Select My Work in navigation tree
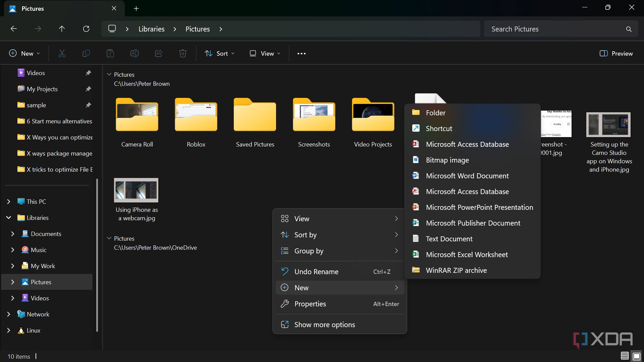This screenshot has height=362, width=644. pyautogui.click(x=43, y=266)
